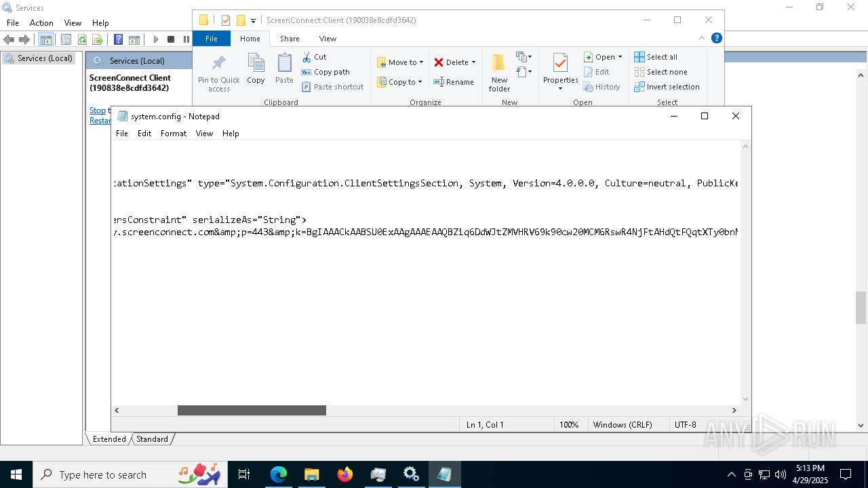This screenshot has width=868, height=488.
Task: Open Explorer ribbon Help question mark
Action: (x=716, y=38)
